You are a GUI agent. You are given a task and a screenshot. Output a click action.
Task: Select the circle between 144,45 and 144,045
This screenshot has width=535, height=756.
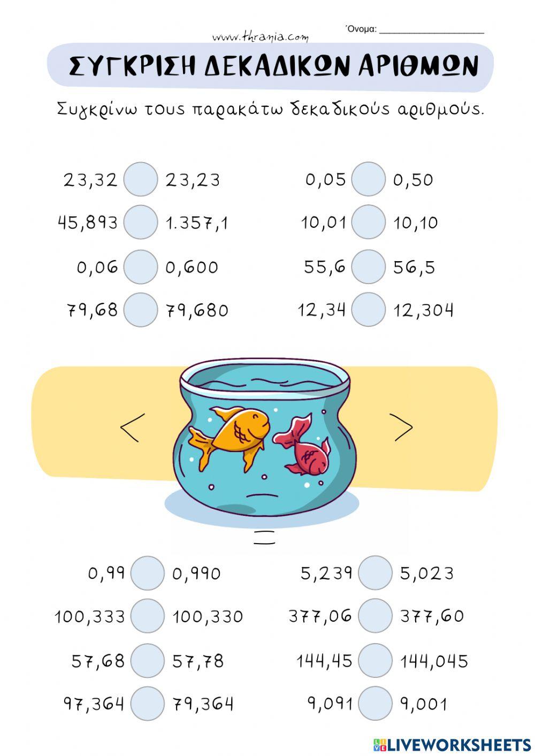click(x=375, y=660)
